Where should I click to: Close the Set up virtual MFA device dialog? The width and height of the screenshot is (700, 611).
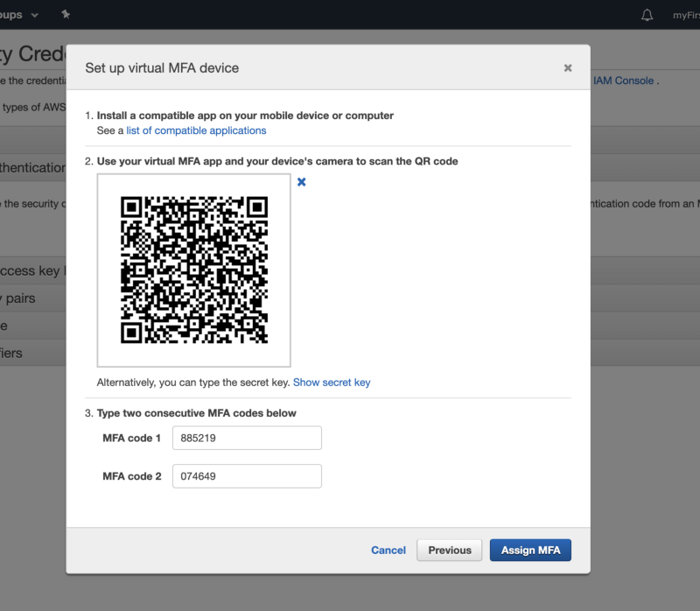pos(567,67)
